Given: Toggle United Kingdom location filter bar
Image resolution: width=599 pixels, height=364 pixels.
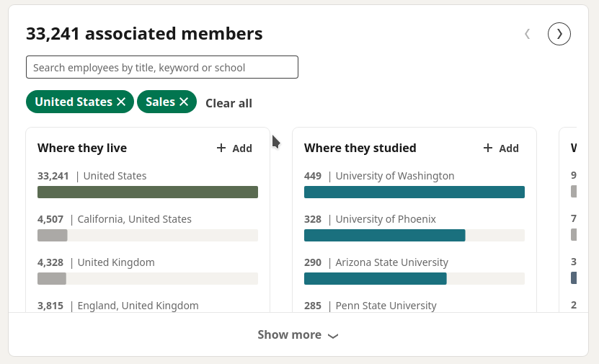Looking at the screenshot, I should 148,278.
